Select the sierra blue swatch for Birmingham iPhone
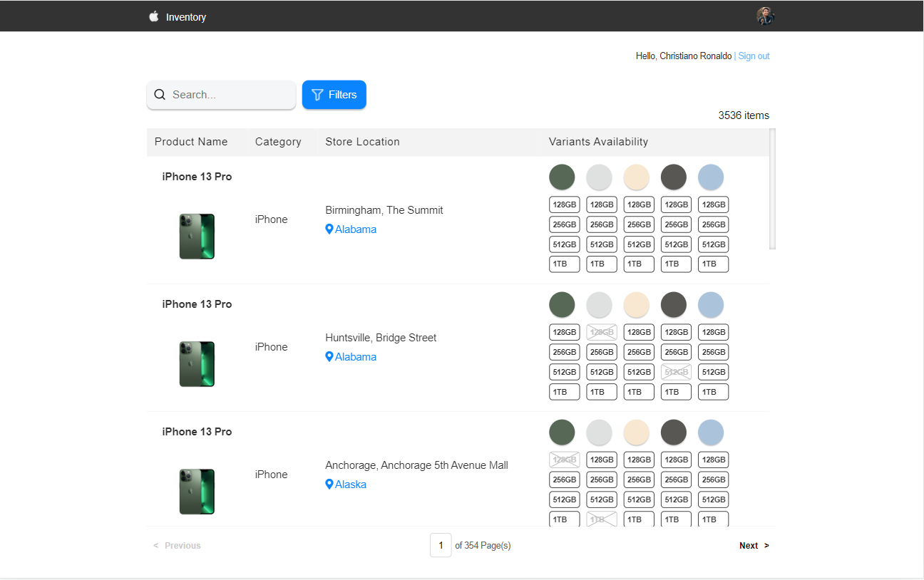This screenshot has width=924, height=580. click(710, 177)
